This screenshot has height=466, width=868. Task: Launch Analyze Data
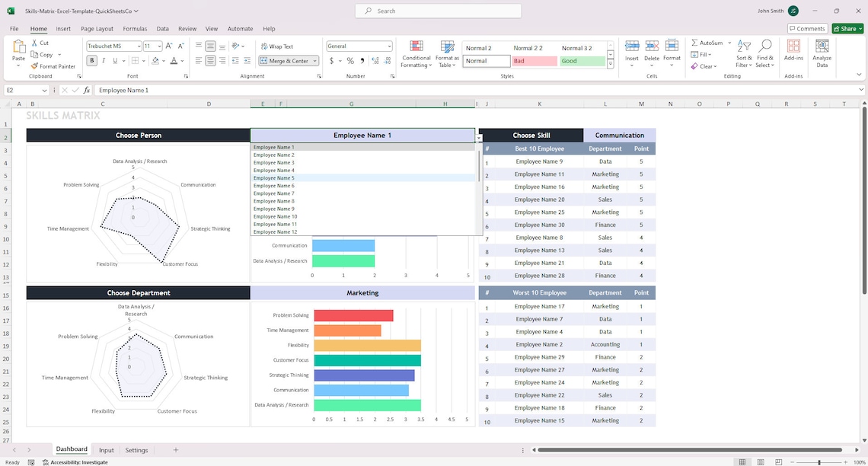(x=823, y=53)
